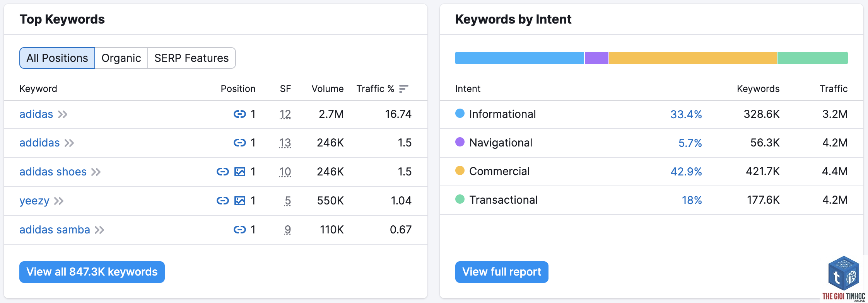Click the double-arrow next to adidas keyword
868x303 pixels.
tap(63, 114)
